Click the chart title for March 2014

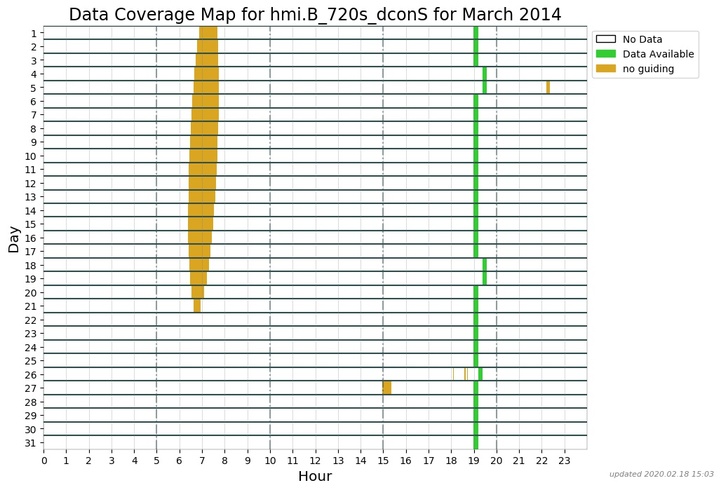tap(315, 14)
